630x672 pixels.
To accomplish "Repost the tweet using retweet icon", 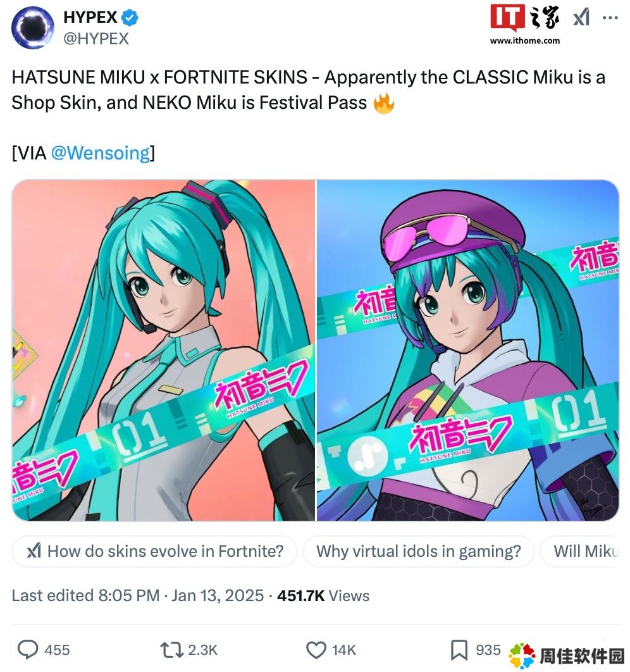I will click(171, 650).
